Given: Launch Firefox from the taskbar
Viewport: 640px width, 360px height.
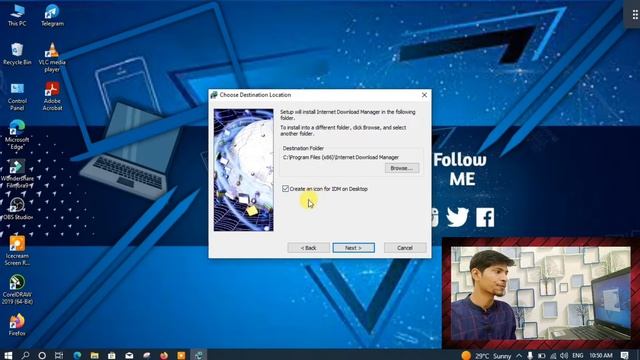Looking at the screenshot, I should [164, 355].
